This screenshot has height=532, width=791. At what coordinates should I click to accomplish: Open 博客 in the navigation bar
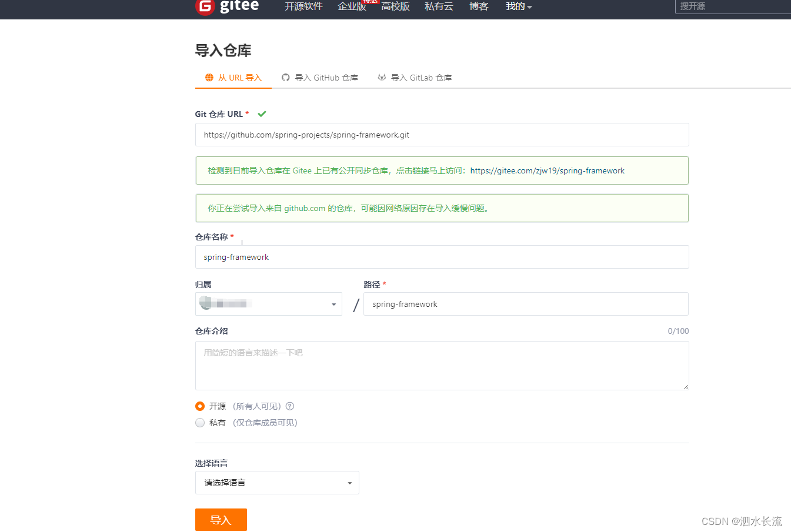[x=479, y=6]
